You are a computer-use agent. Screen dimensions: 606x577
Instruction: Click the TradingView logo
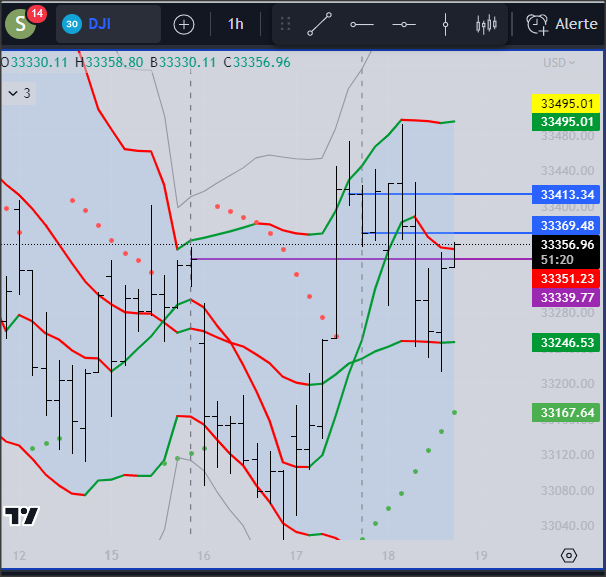21,516
